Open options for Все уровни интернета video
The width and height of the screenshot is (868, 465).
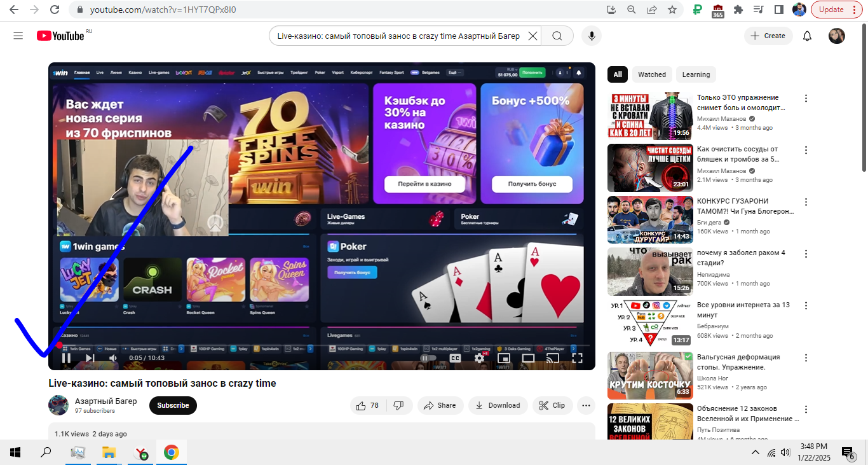[806, 306]
